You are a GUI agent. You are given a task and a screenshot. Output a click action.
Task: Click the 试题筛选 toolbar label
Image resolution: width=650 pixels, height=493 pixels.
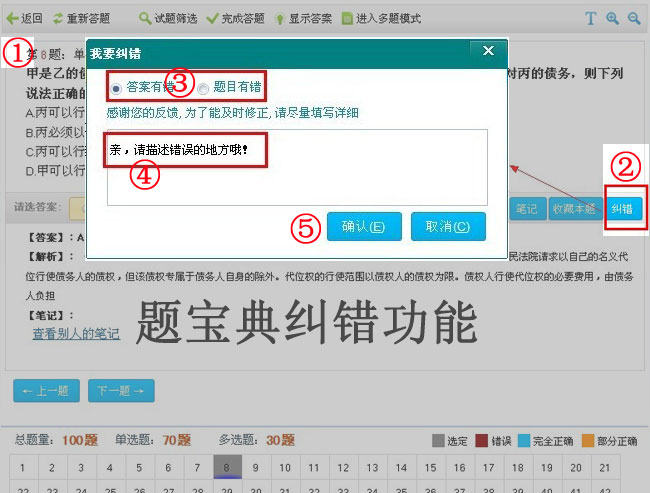click(176, 18)
